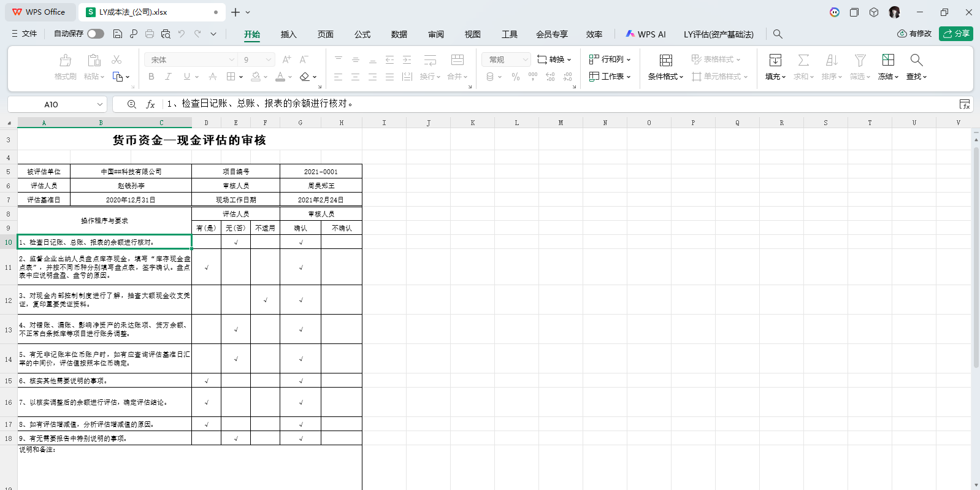Click the 查找 find button

pyautogui.click(x=916, y=66)
